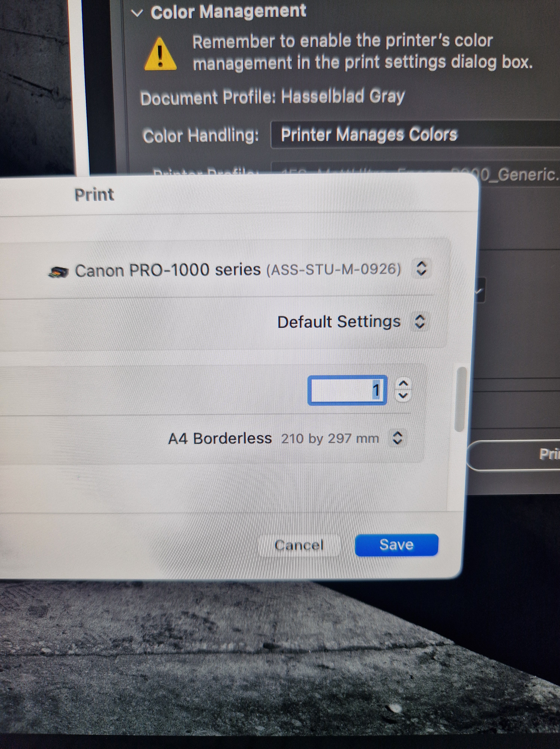Click the Print dialog vertical scrollbar
Viewport: 560px width, 749px height.
pyautogui.click(x=460, y=400)
